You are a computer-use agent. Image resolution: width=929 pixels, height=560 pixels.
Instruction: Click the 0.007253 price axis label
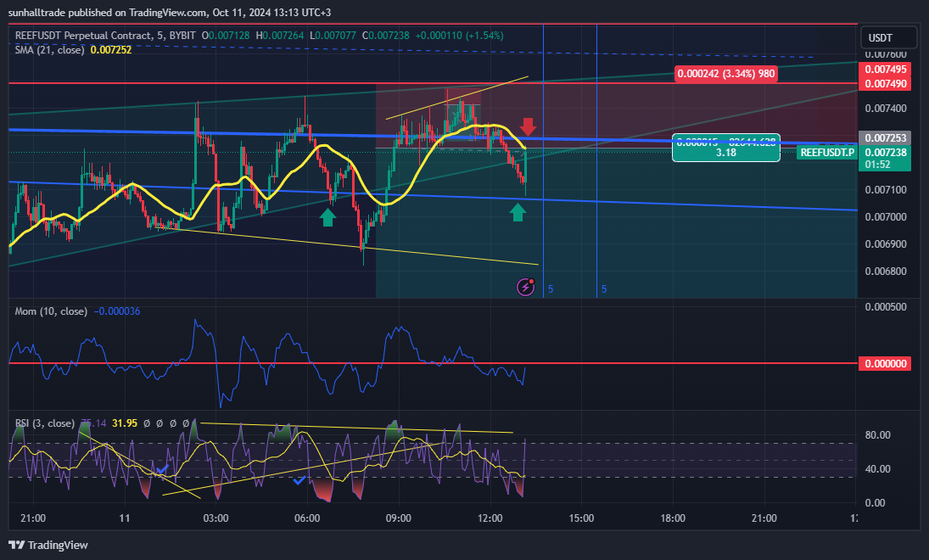click(885, 138)
